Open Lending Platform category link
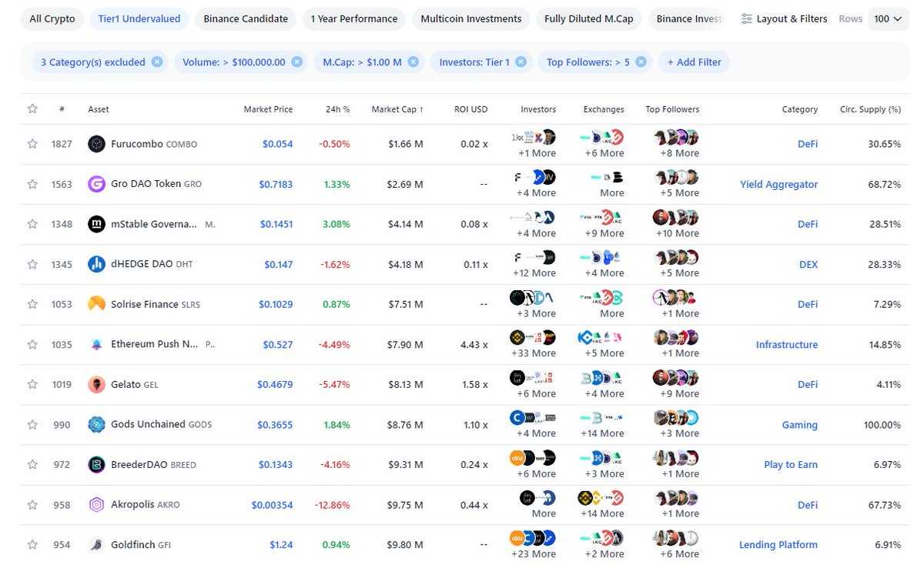 778,545
